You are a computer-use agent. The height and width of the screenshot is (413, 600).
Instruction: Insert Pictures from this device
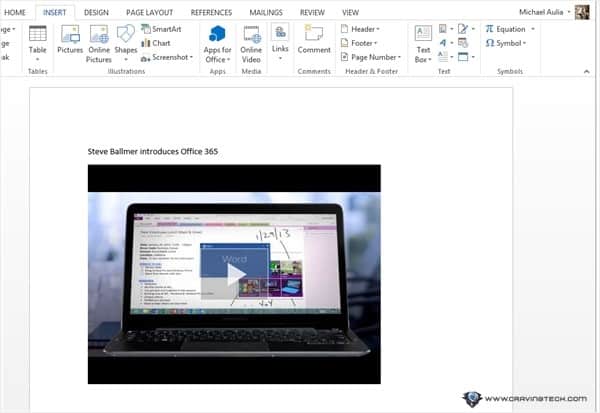70,40
